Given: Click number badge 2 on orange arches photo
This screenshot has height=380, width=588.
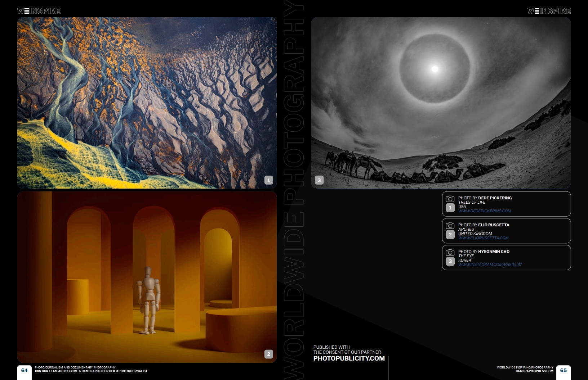Looking at the screenshot, I should click(269, 354).
